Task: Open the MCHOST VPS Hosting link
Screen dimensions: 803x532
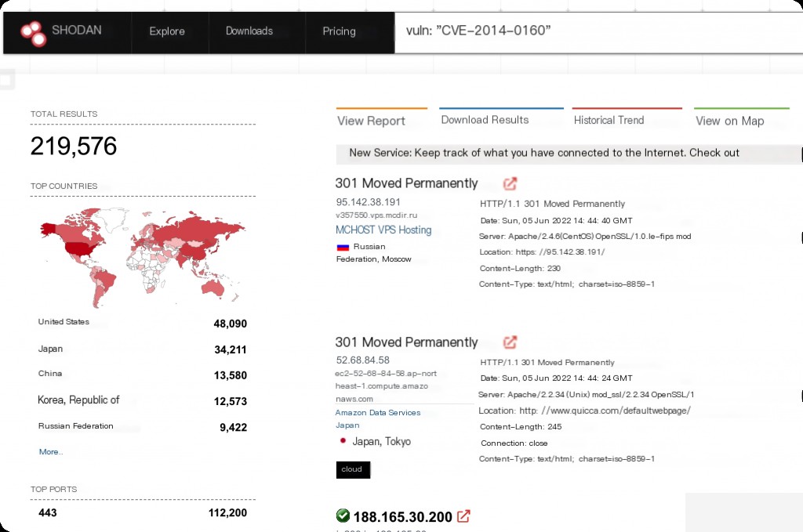Action: pyautogui.click(x=383, y=230)
